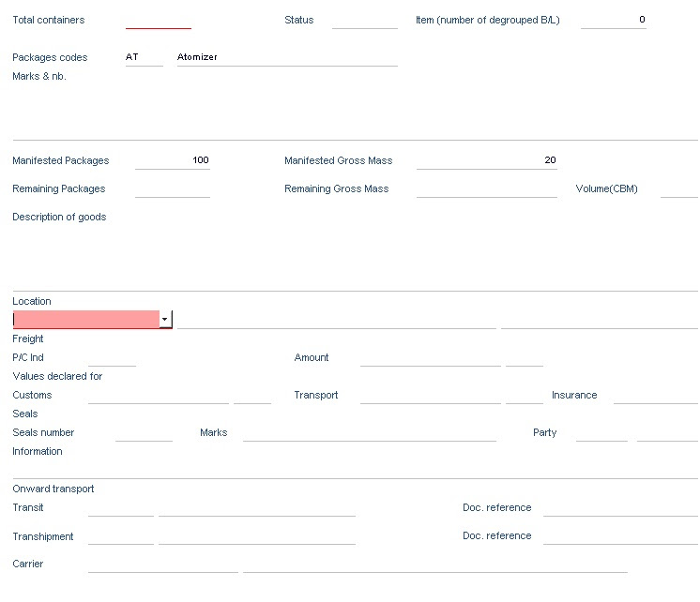Click the Total containers input field
This screenshot has width=700, height=602.
pyautogui.click(x=158, y=20)
